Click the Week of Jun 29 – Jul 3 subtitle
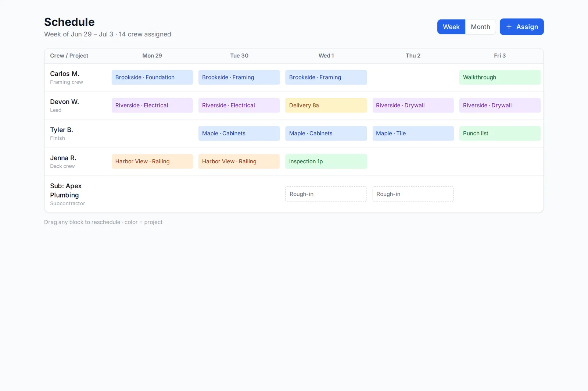 (108, 34)
